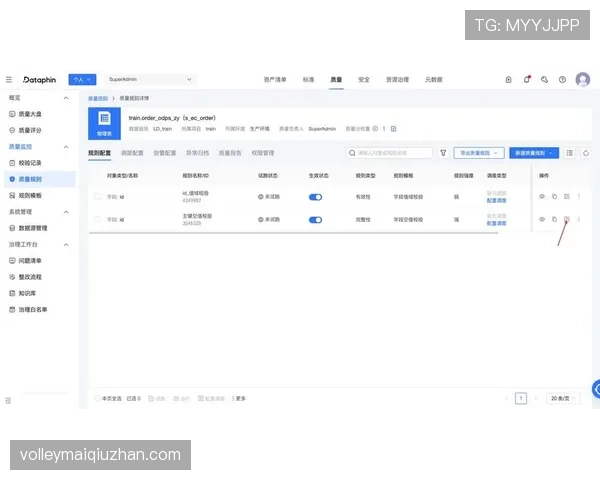The height and width of the screenshot is (480, 600).
Task: Refresh the quality rules list
Action: pos(586,153)
